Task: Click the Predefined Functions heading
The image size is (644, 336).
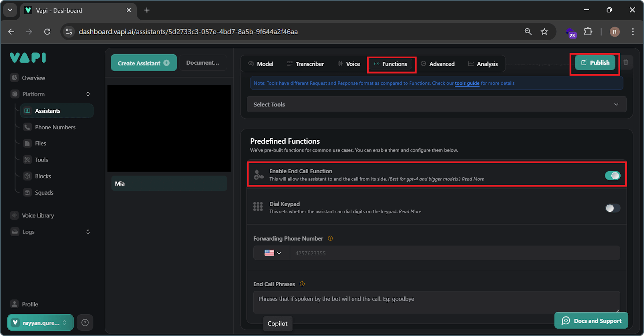Action: pyautogui.click(x=285, y=141)
